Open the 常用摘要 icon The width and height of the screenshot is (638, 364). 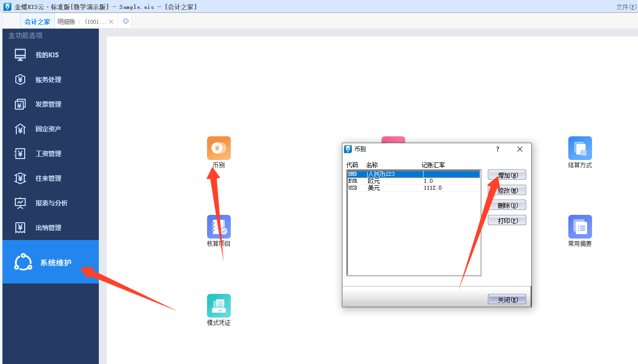[580, 227]
